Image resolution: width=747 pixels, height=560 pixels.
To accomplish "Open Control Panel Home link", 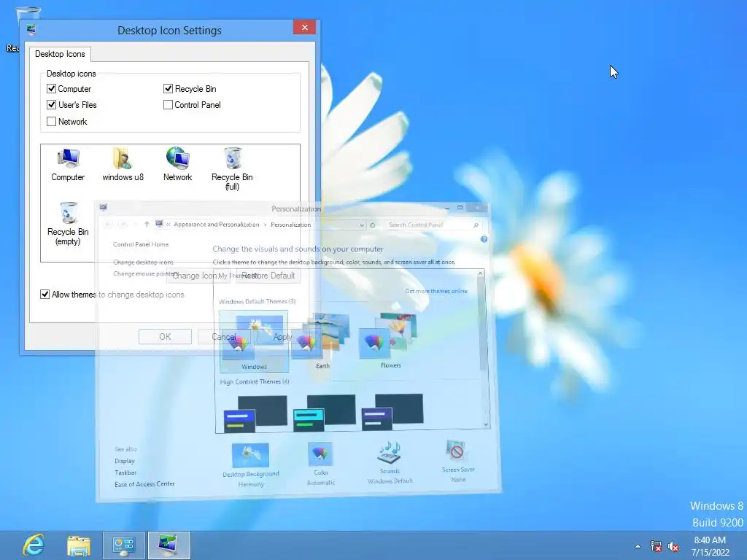I will 141,244.
